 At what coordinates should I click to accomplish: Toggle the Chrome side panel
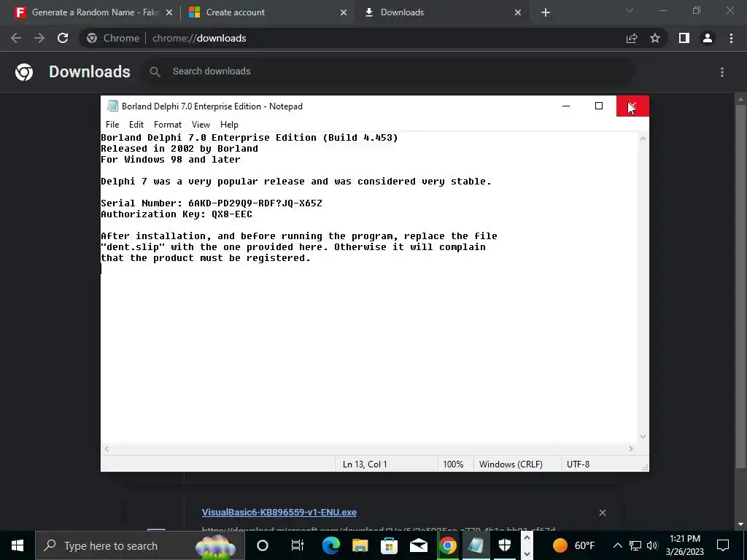coord(684,38)
